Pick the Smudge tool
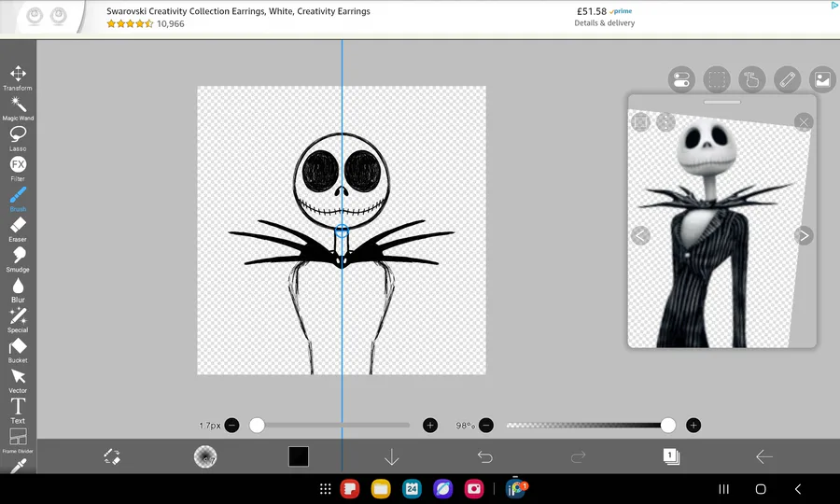The width and height of the screenshot is (840, 504). pyautogui.click(x=18, y=259)
